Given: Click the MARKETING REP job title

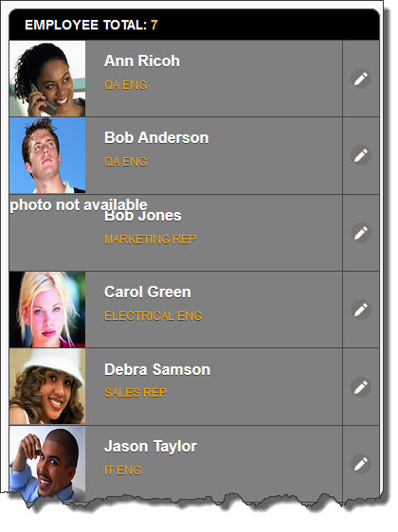Looking at the screenshot, I should click(150, 239).
